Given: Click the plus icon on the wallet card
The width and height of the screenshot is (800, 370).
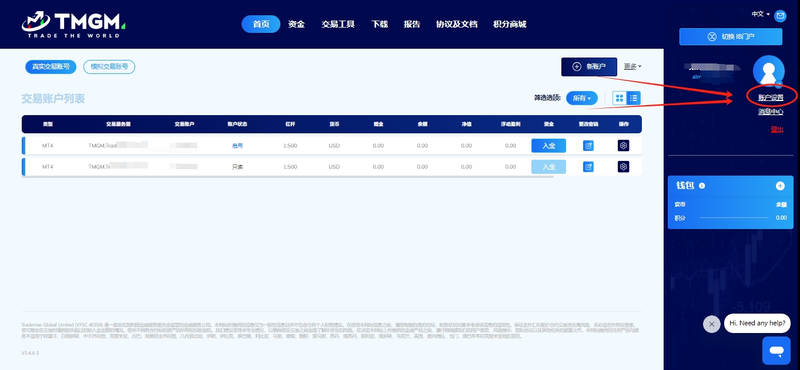Looking at the screenshot, I should [780, 186].
